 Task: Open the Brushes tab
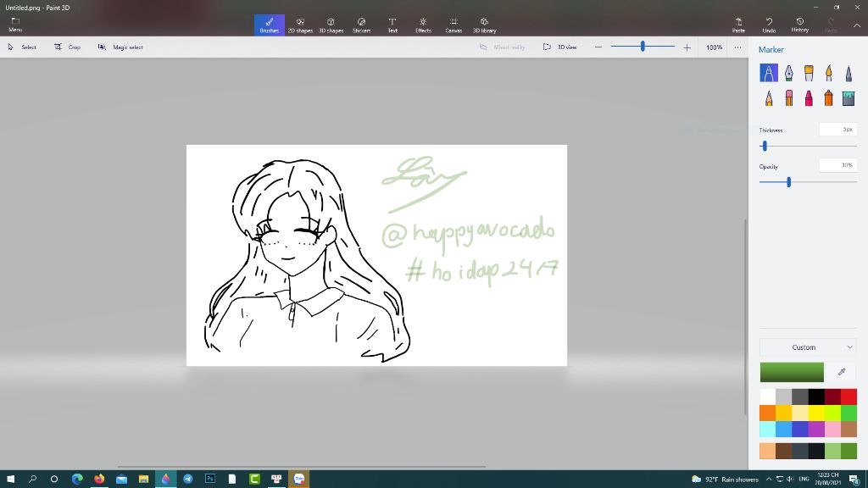pyautogui.click(x=269, y=25)
